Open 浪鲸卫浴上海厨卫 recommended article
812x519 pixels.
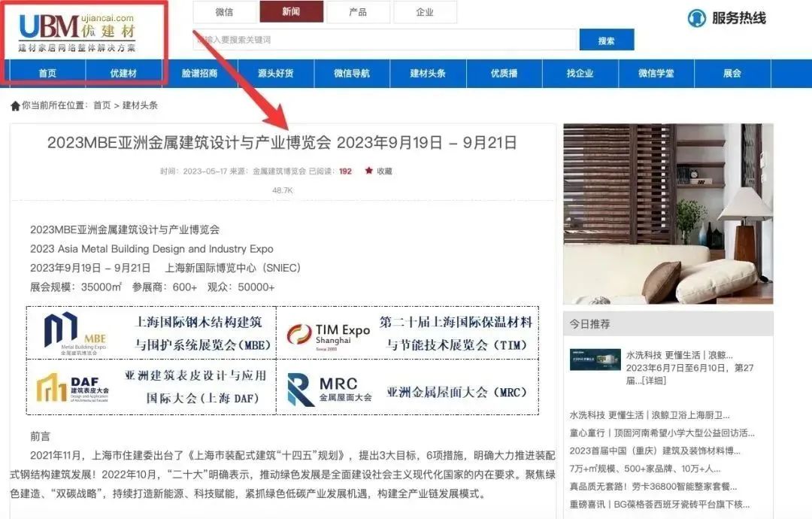650,415
